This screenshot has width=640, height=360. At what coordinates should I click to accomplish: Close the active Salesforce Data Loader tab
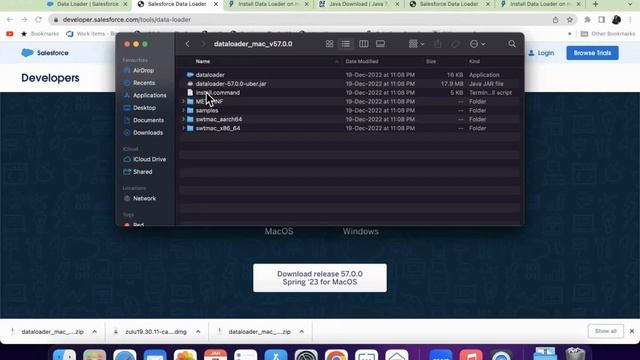(x=216, y=4)
